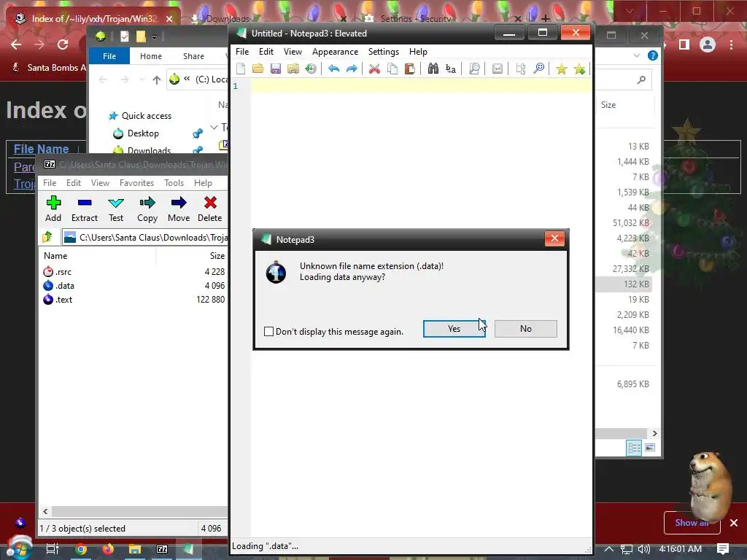Screen dimensions: 747x560
Task: Check 'Don't display this message again'
Action: [x=268, y=332]
